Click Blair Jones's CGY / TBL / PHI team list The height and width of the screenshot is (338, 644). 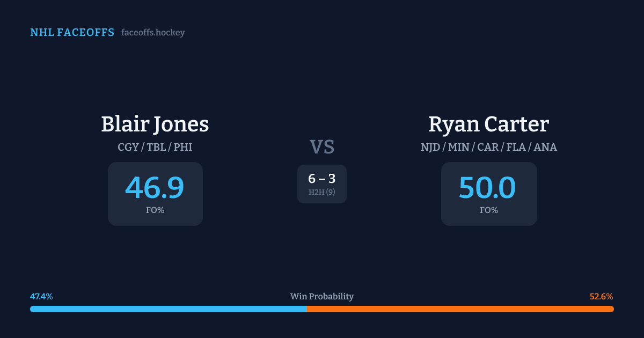pyautogui.click(x=155, y=147)
